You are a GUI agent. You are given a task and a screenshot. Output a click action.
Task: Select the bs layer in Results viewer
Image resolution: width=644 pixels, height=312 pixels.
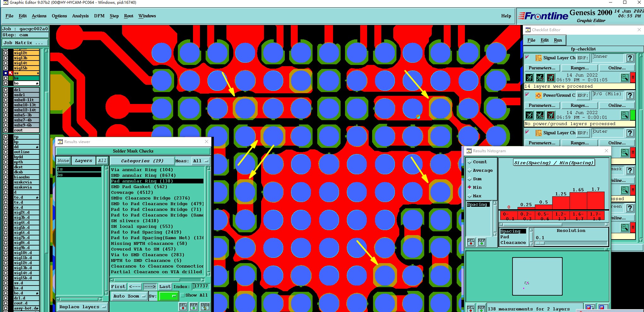(x=79, y=175)
